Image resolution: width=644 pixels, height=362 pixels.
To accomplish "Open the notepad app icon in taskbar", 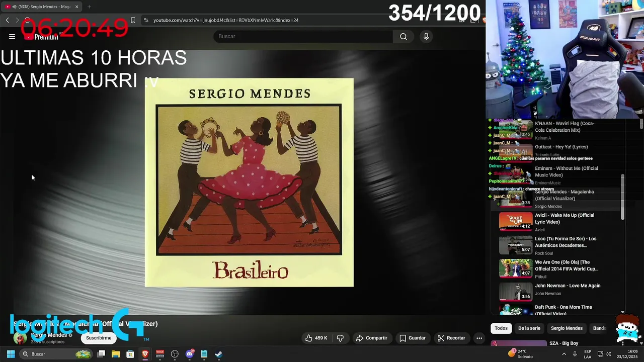I will 204,354.
